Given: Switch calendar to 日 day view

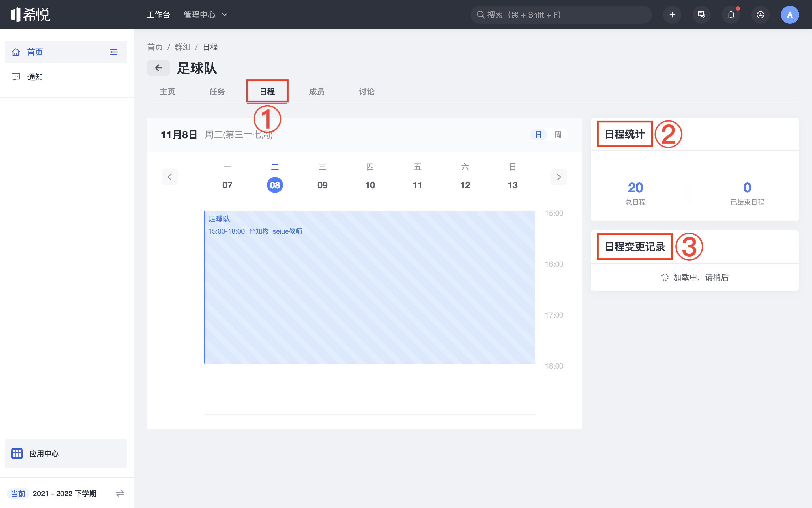Looking at the screenshot, I should 538,135.
